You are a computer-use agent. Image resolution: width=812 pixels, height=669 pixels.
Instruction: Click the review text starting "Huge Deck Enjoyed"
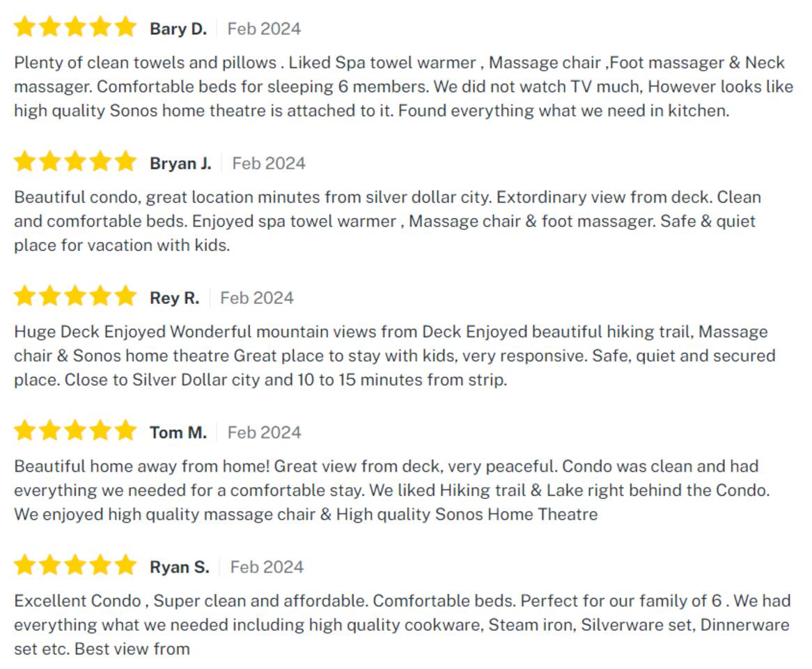(394, 355)
